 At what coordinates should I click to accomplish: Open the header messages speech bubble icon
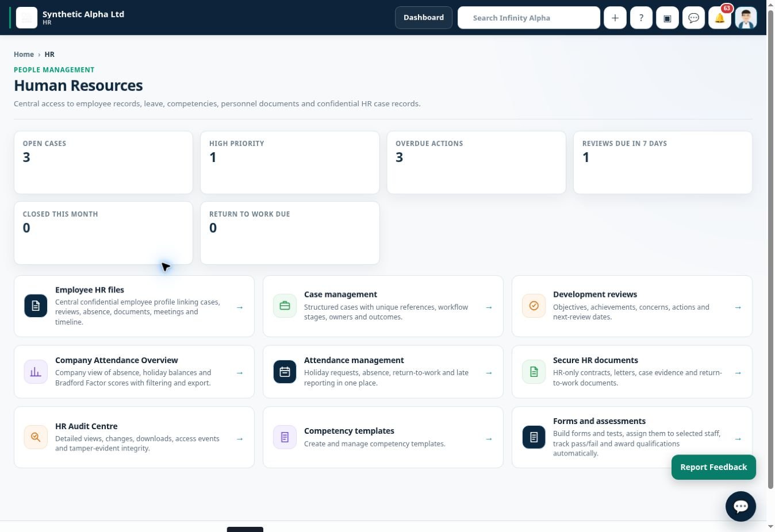[x=693, y=18]
